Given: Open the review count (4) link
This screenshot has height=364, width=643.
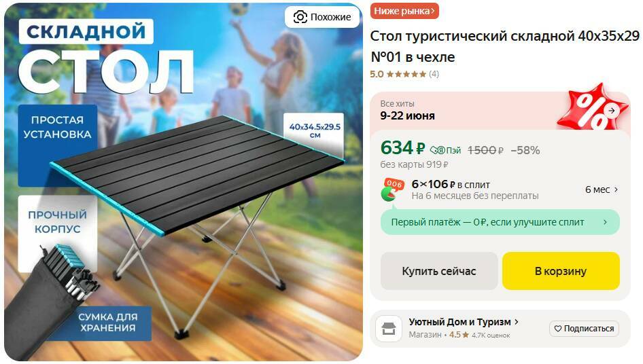Looking at the screenshot, I should tap(434, 74).
